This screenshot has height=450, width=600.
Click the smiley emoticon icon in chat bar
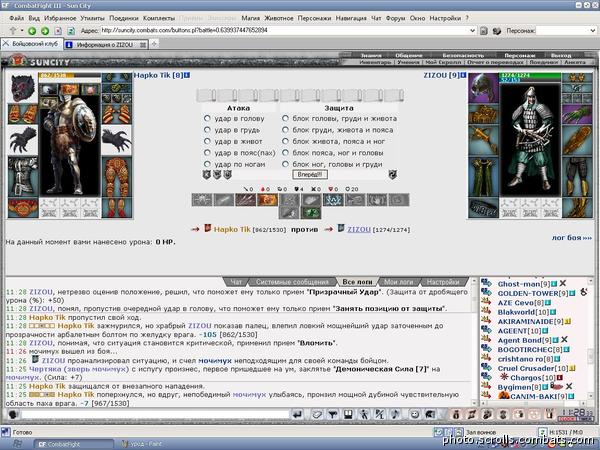[414, 414]
